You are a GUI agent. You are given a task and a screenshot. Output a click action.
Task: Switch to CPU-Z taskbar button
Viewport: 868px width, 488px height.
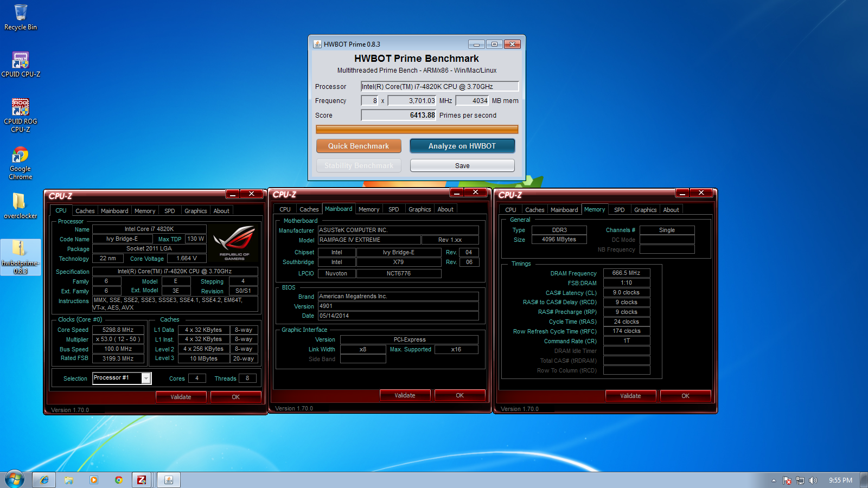tap(142, 480)
